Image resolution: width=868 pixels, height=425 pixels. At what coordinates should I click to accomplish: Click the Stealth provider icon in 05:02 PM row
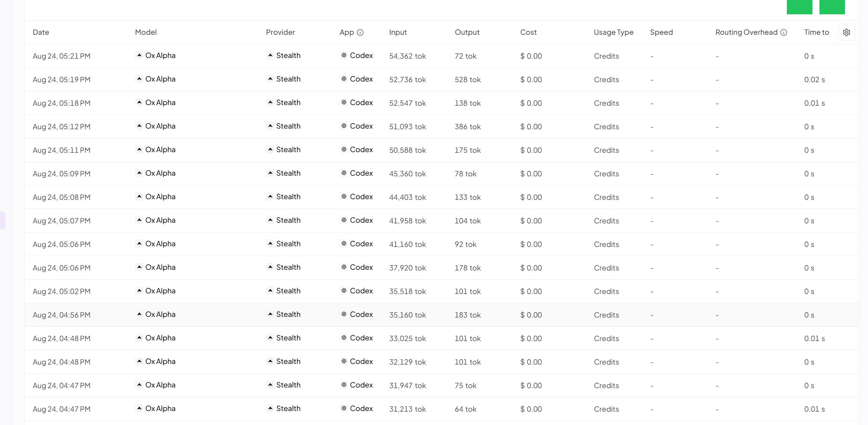[270, 291]
